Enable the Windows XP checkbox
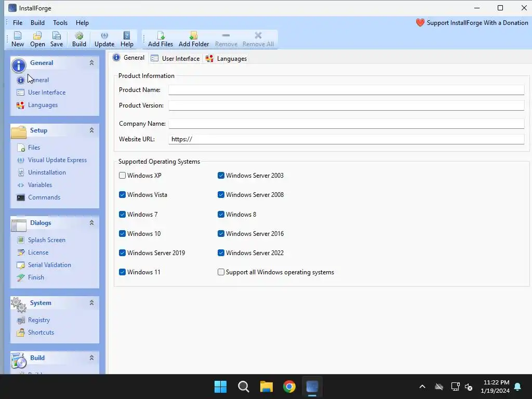The image size is (532, 399). (122, 176)
